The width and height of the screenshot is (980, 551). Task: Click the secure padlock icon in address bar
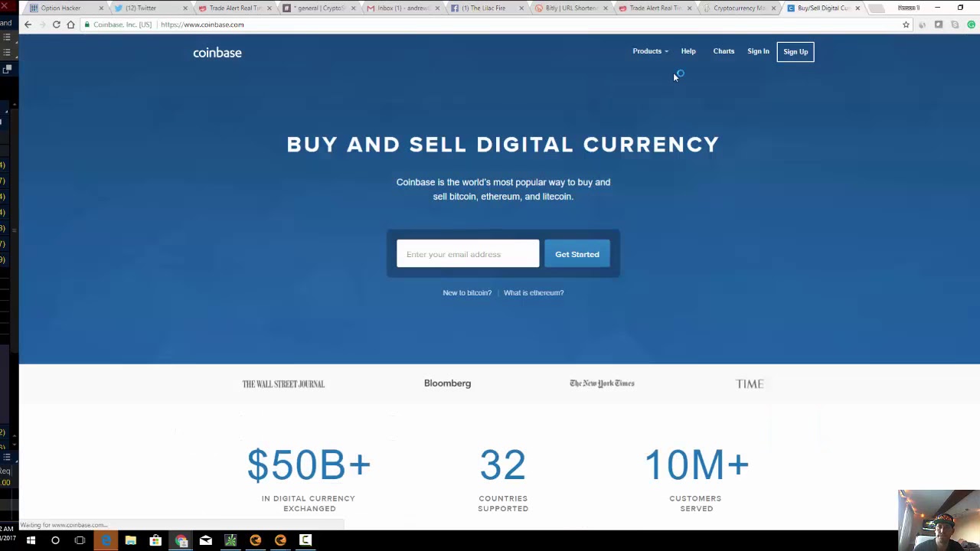tap(87, 24)
